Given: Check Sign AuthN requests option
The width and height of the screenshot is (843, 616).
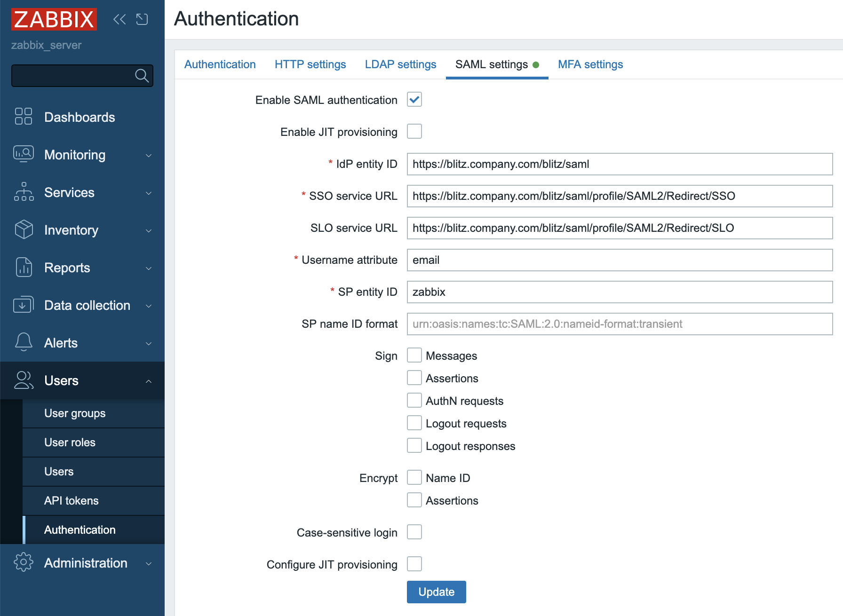Looking at the screenshot, I should [x=414, y=400].
